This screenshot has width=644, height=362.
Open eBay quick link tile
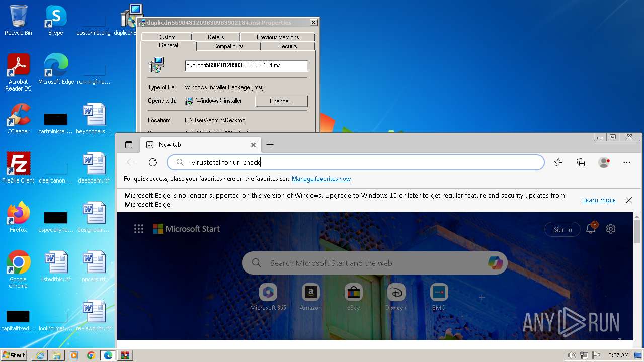pyautogui.click(x=353, y=297)
